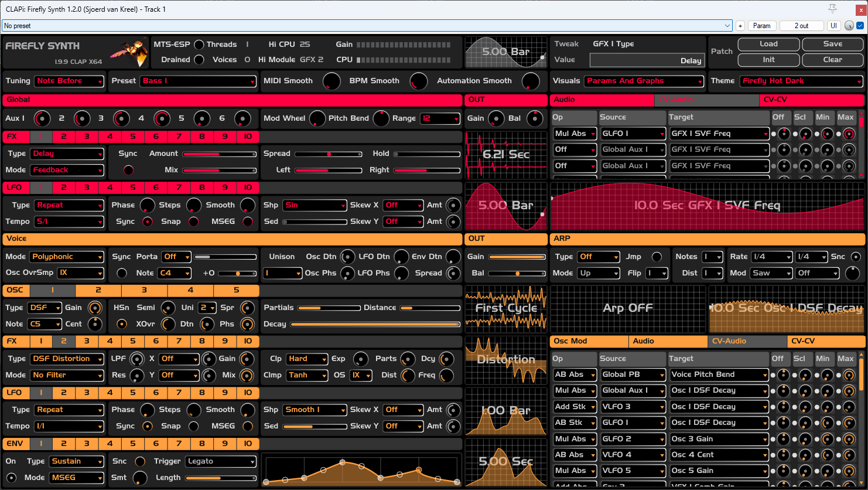This screenshot has height=490, width=868.
Task: Click the MIDI Smooth knob
Action: 332,81
